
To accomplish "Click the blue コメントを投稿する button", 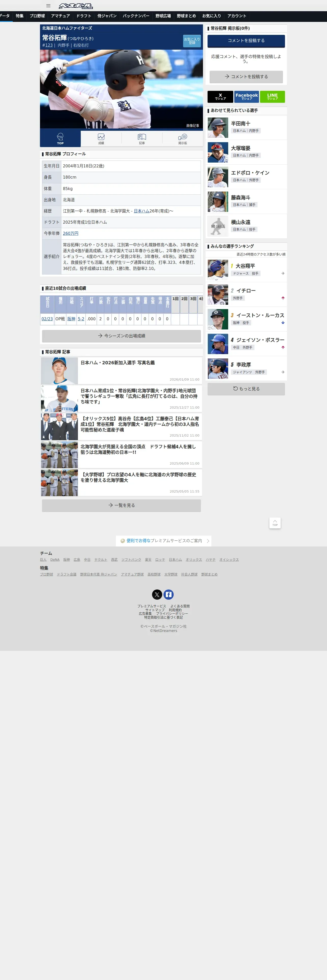I will click(246, 41).
